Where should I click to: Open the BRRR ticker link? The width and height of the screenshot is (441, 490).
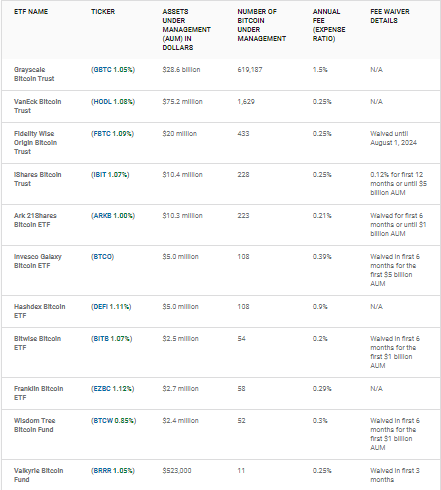tap(113, 471)
